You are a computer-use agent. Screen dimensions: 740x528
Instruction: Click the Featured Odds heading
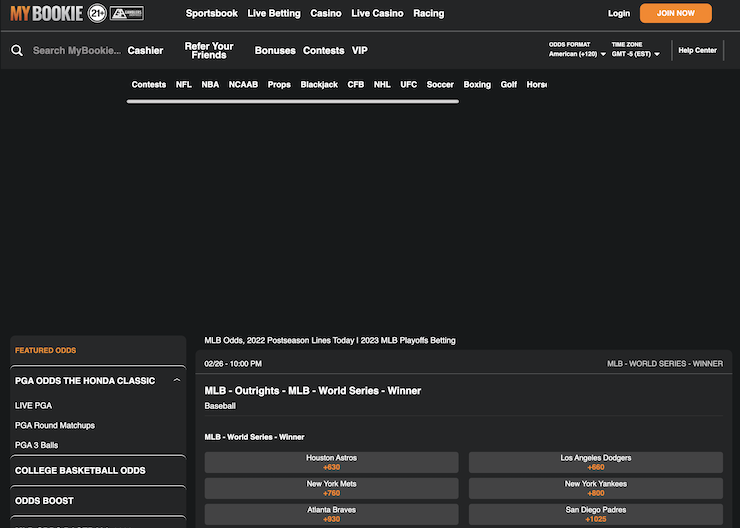click(x=45, y=350)
